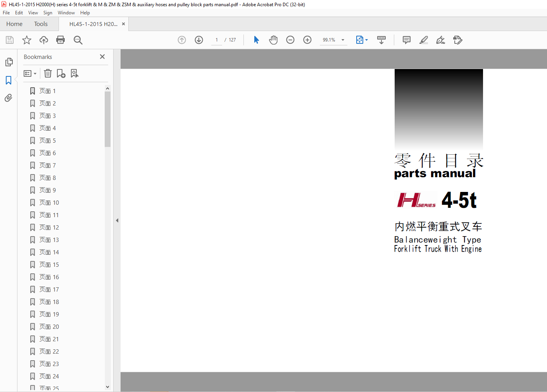Click the 'parts manual' title text

pyautogui.click(x=435, y=174)
